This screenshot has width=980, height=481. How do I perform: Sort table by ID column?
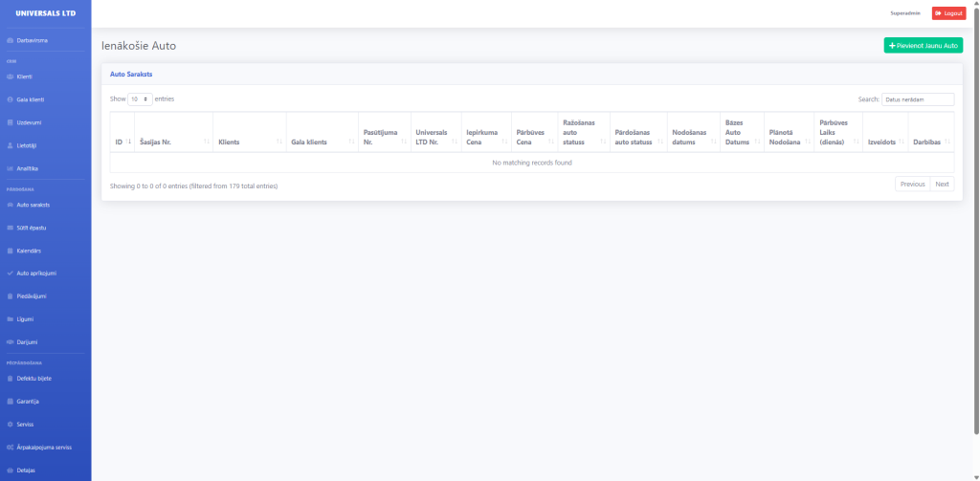[x=122, y=142]
